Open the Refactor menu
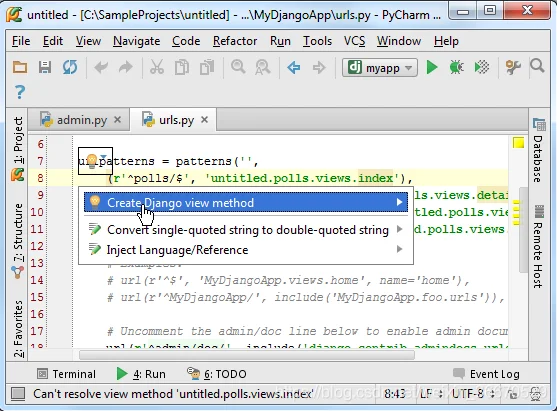Viewport: 557px width, 411px height. [x=235, y=41]
